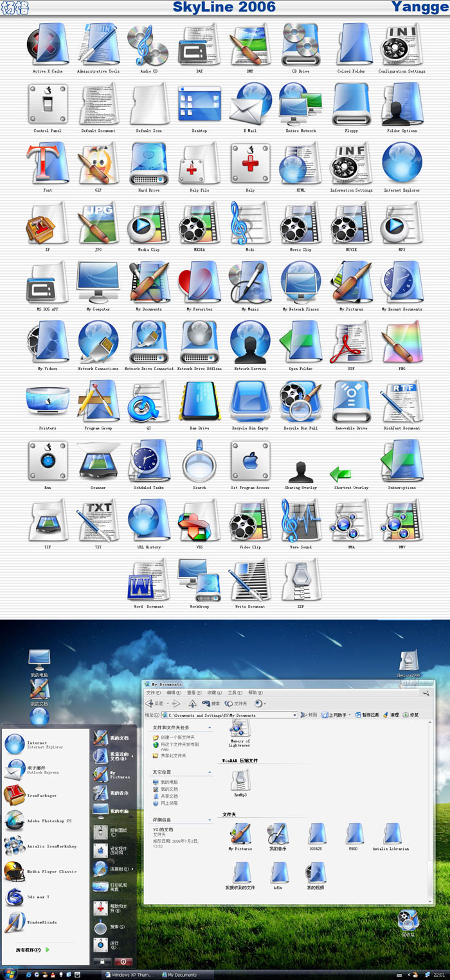Select the Administrative Tools icon
The width and height of the screenshot is (450, 980).
tap(98, 44)
